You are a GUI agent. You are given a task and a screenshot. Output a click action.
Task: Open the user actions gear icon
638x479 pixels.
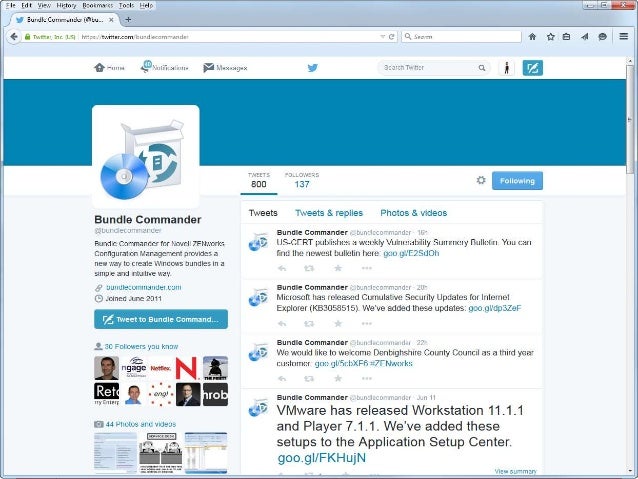pos(481,180)
